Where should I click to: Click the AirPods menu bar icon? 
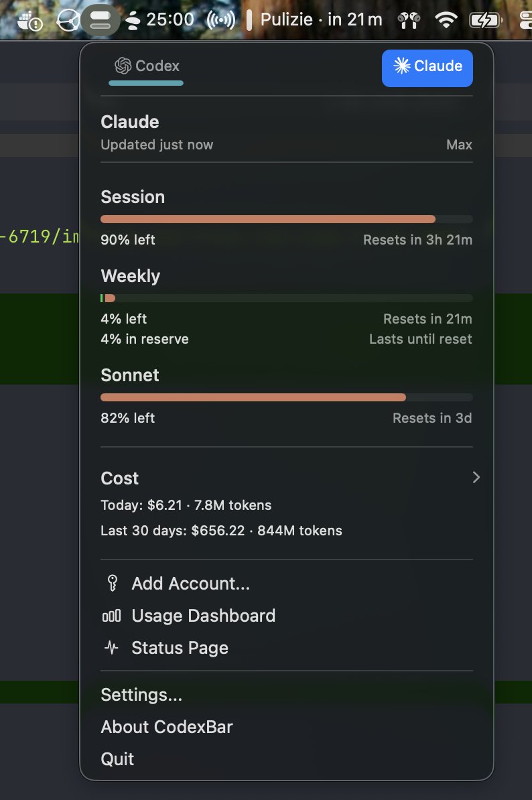(x=409, y=20)
